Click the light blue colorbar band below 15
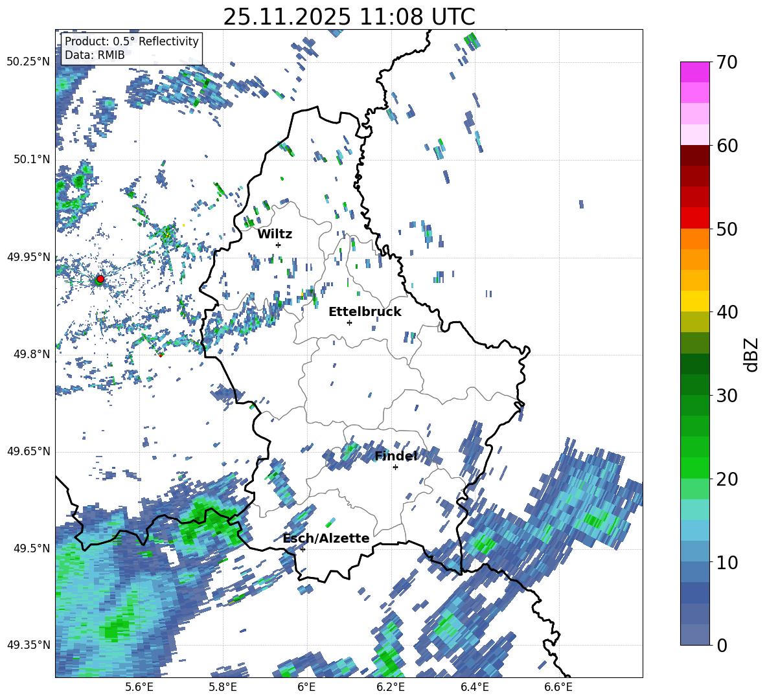The image size is (767, 700). 694,531
